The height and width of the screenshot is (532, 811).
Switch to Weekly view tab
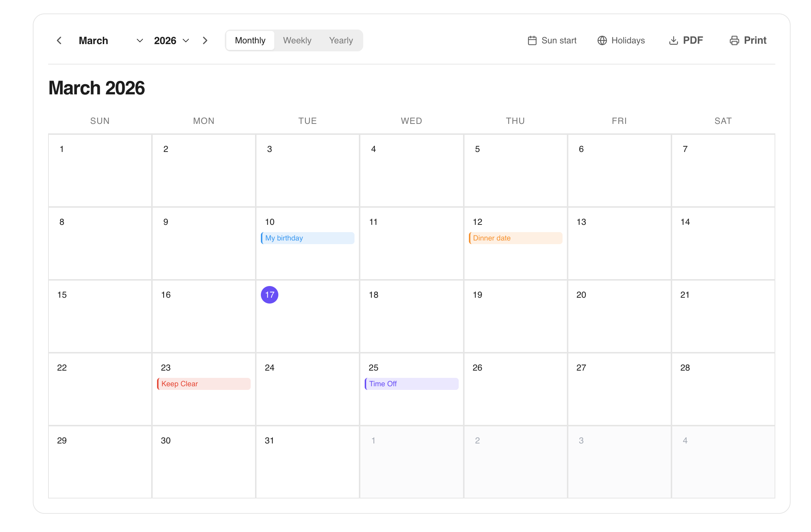tap(297, 40)
